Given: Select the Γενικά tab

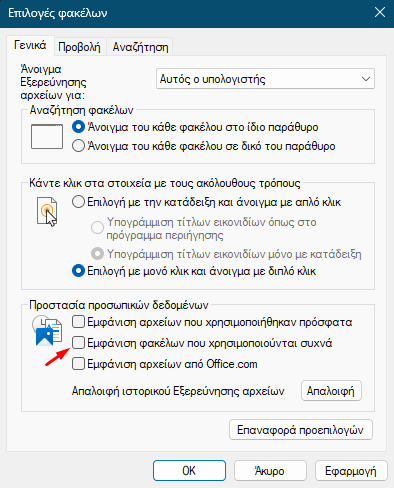Looking at the screenshot, I should pos(30,45).
